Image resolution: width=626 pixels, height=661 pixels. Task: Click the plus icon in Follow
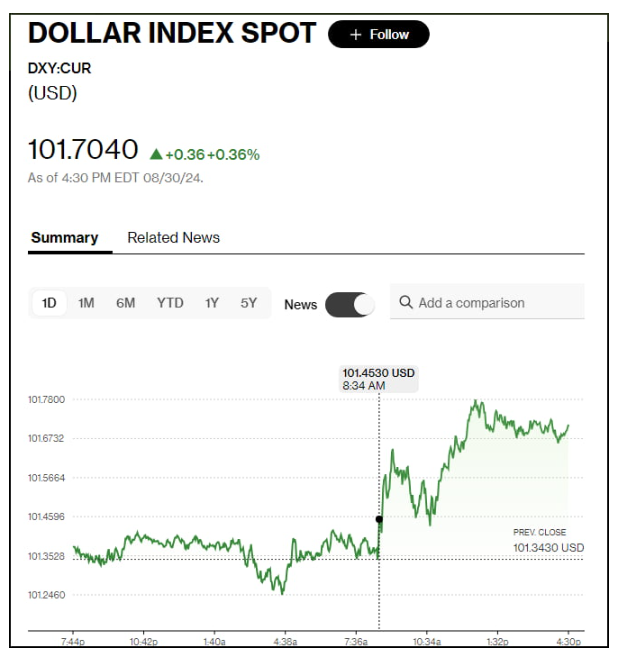click(x=355, y=35)
